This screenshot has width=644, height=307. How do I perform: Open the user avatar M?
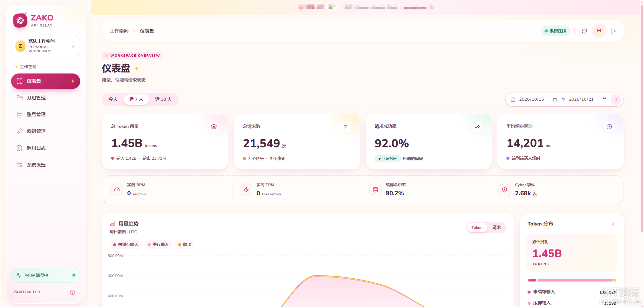[599, 31]
